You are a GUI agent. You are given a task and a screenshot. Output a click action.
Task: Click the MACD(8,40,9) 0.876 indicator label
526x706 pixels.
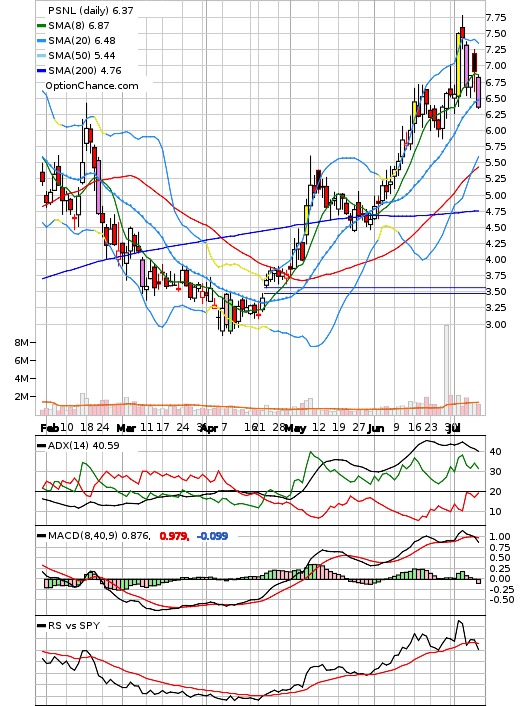(100, 536)
